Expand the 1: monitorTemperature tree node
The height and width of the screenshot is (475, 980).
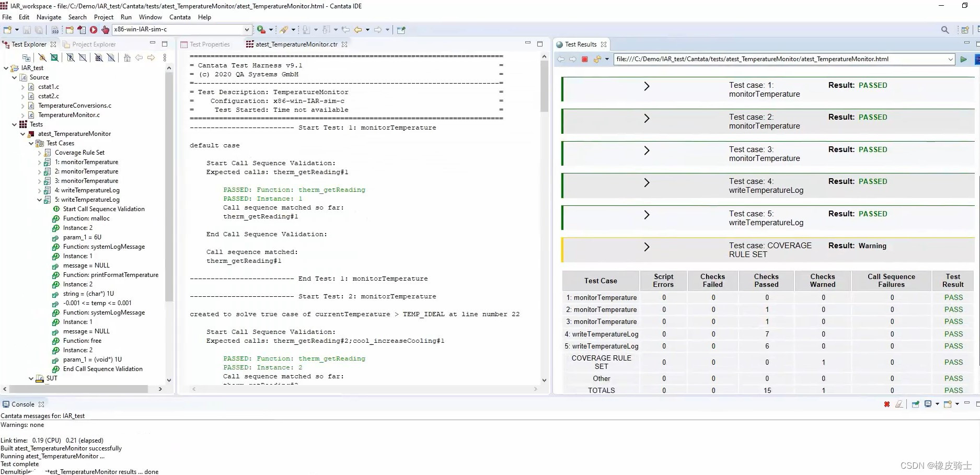[x=40, y=162]
